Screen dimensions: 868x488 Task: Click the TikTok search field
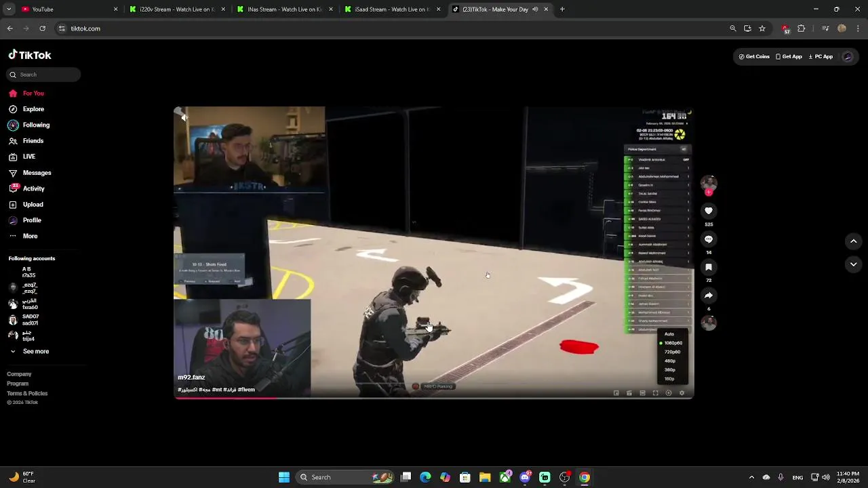(44, 75)
